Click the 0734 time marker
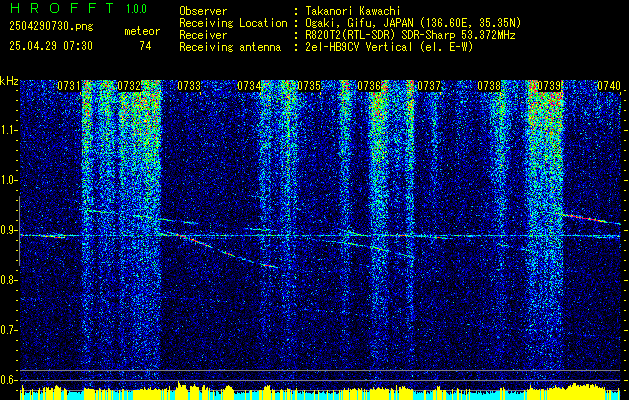The image size is (629, 400). coord(249,86)
